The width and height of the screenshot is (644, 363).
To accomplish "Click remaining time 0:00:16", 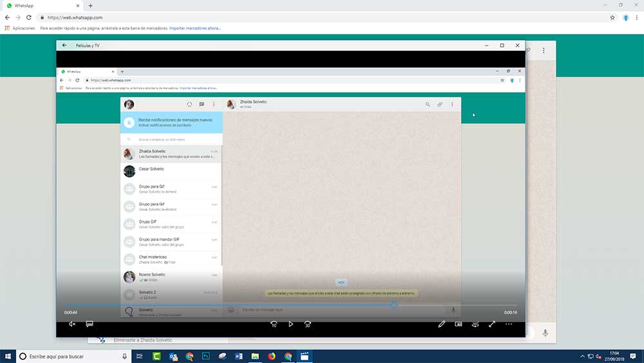I will (x=511, y=313).
